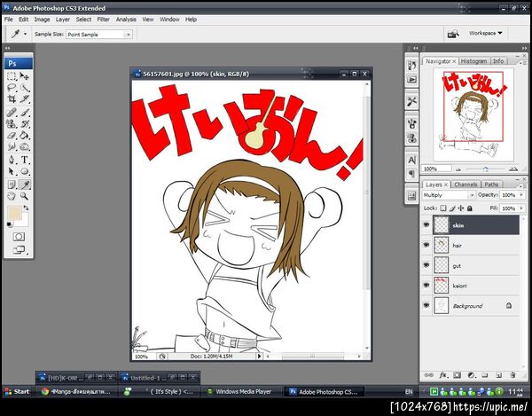
Task: Select the Path Selection arrow tool
Action: click(12, 171)
